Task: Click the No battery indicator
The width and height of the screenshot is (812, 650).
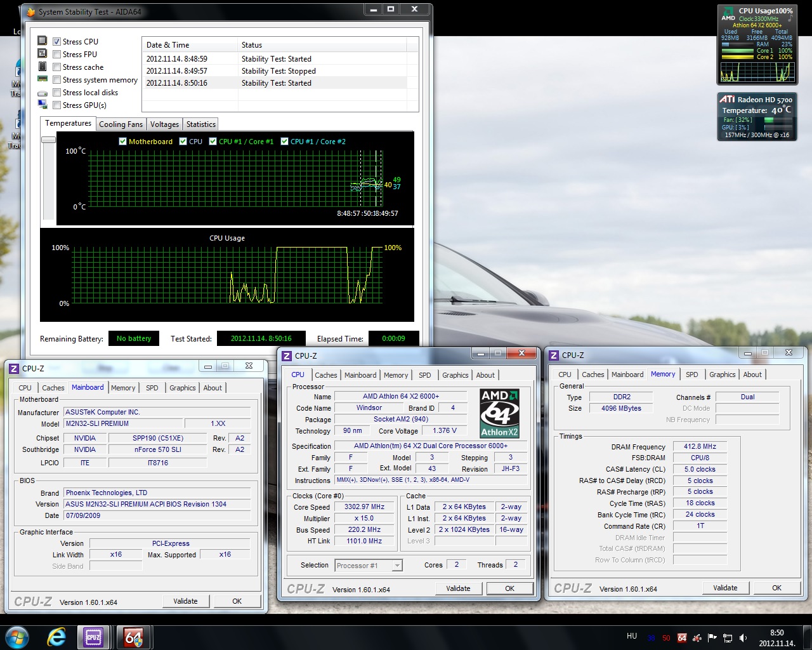Action: coord(134,338)
